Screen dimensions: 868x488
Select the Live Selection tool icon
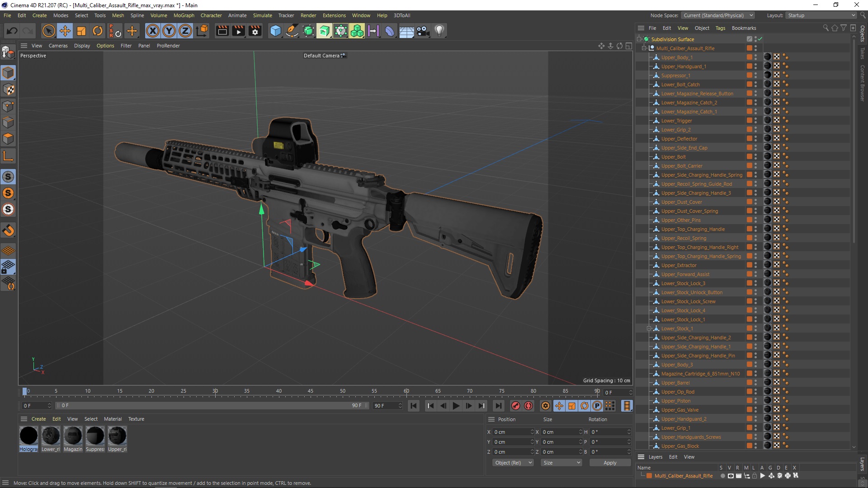coord(48,30)
